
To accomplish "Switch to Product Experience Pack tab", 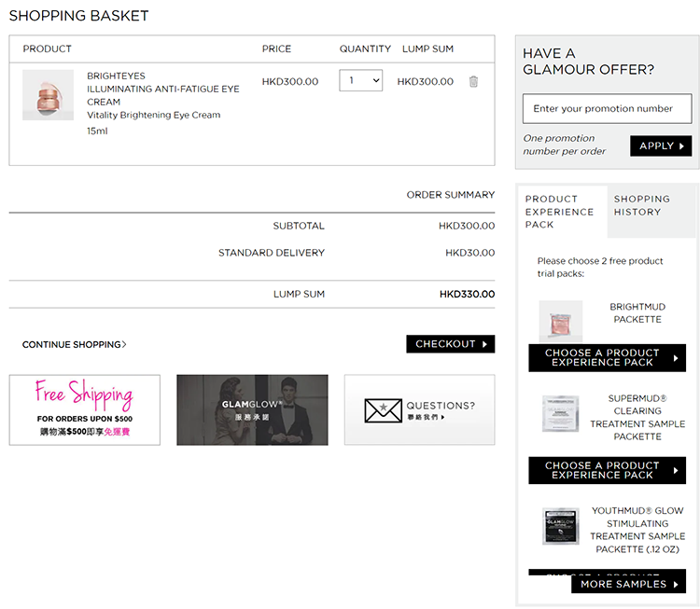I will (x=562, y=212).
